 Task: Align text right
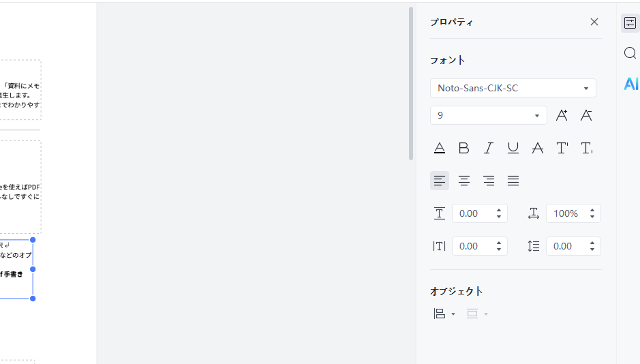[x=488, y=181]
